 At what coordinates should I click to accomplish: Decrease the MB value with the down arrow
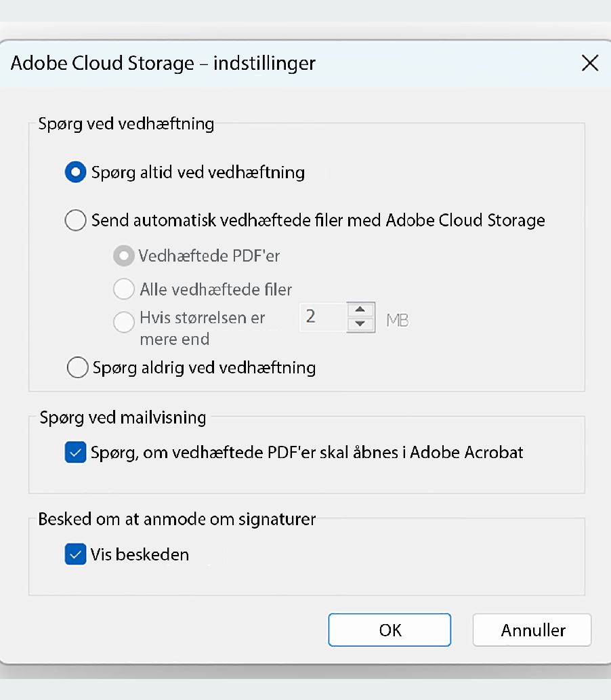tap(360, 324)
